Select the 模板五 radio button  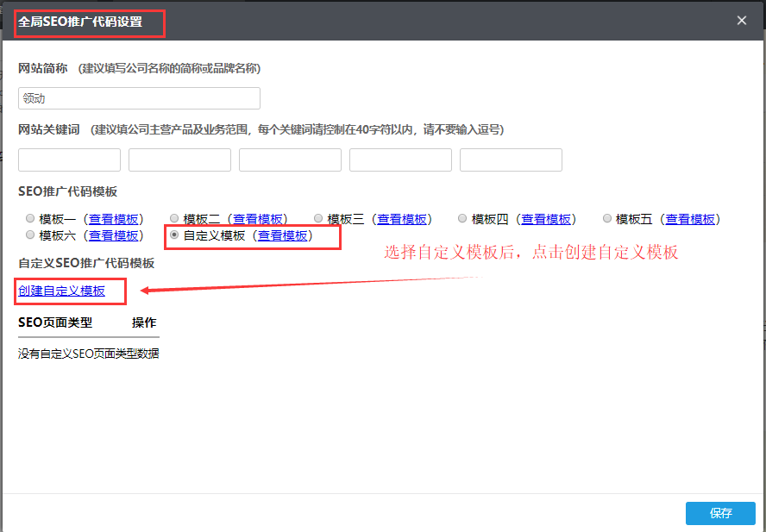pyautogui.click(x=607, y=219)
